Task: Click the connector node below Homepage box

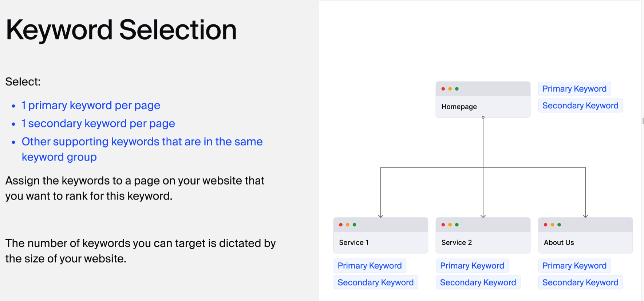Action: tap(483, 117)
